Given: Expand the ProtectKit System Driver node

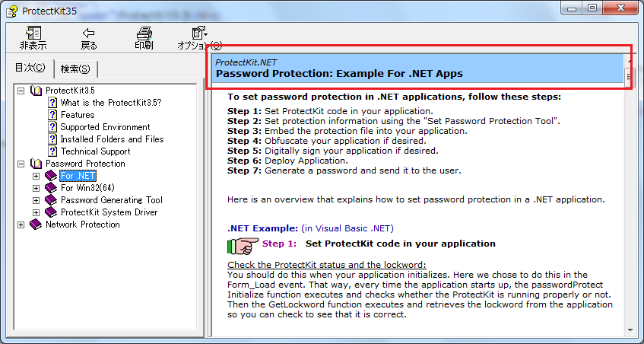Looking at the screenshot, I should (x=36, y=213).
